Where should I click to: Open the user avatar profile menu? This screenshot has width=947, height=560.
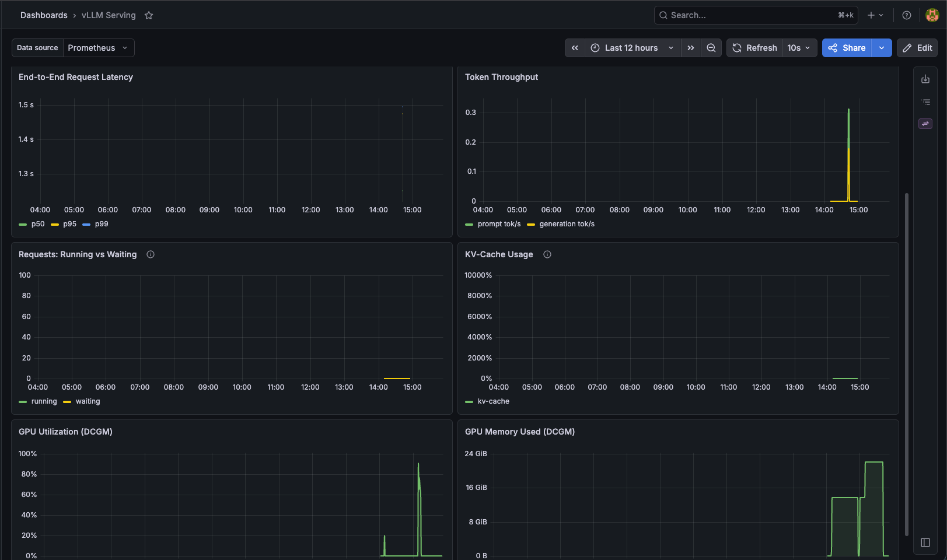pos(932,15)
